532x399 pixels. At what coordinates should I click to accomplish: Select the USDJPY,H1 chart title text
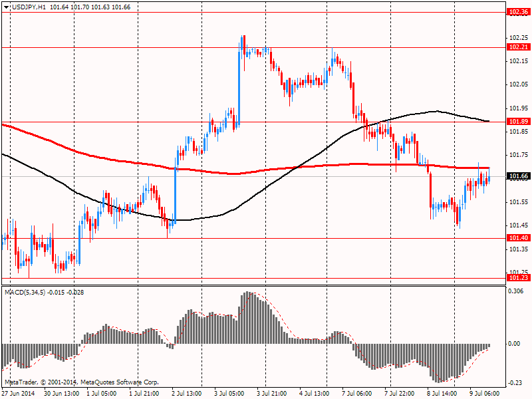[29, 7]
